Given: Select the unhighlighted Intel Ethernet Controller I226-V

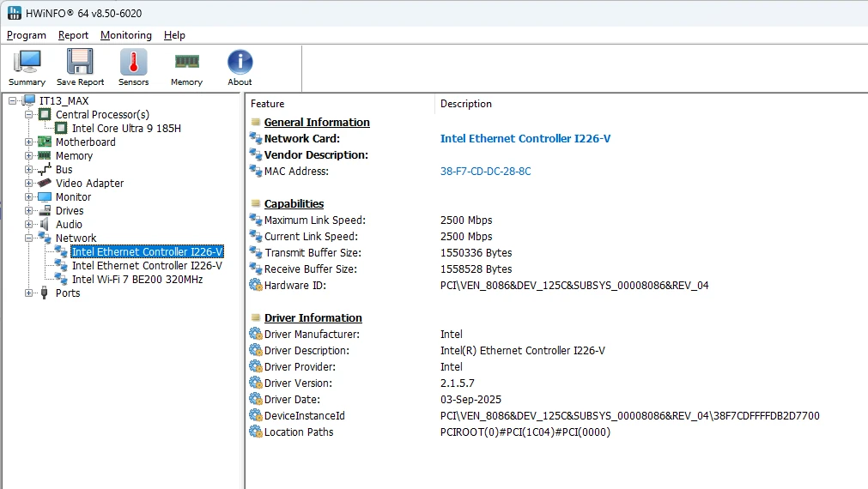Looking at the screenshot, I should click(x=148, y=266).
